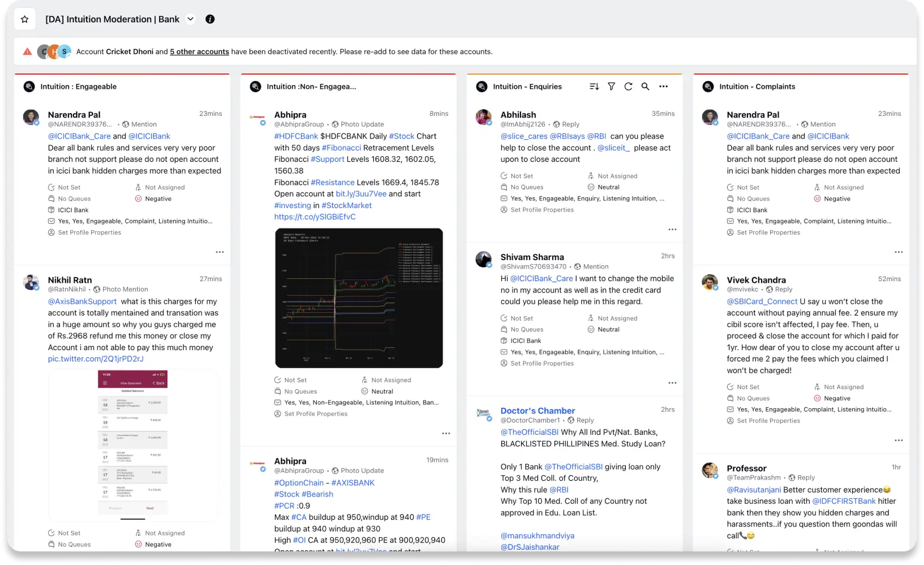Open the Intuition - Complaints column icon
This screenshot has width=924, height=565.
pos(708,87)
